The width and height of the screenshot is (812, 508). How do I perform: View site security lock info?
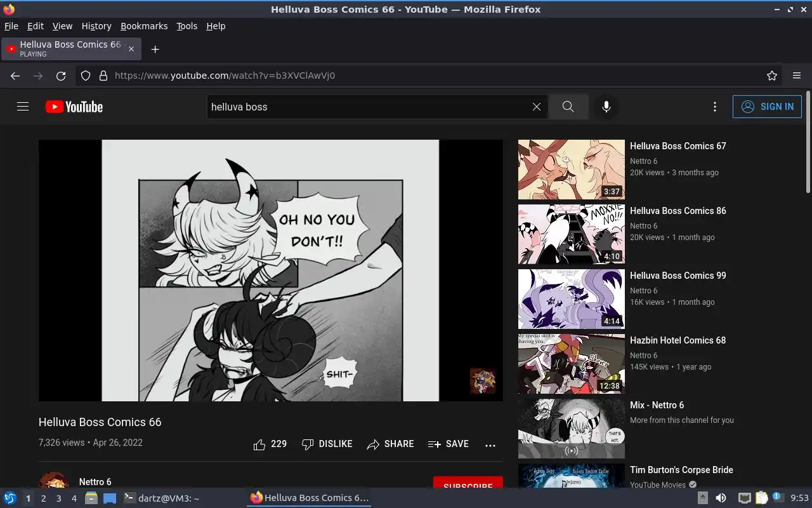(103, 76)
